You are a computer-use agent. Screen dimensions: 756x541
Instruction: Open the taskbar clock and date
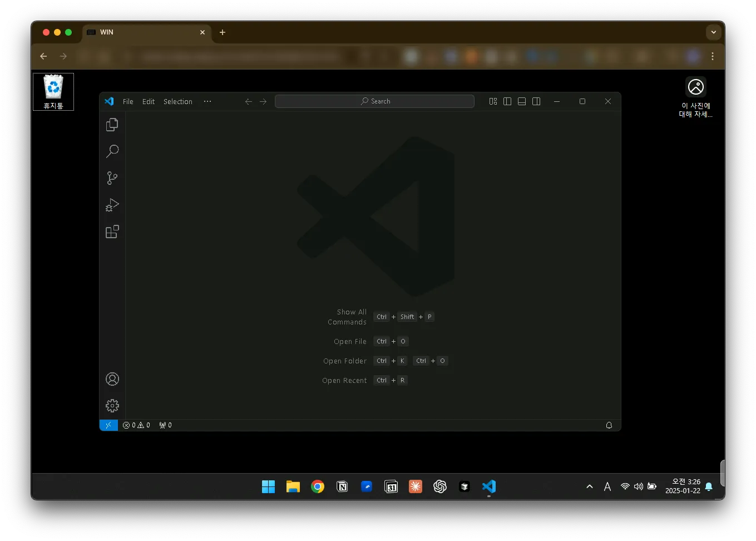(683, 486)
